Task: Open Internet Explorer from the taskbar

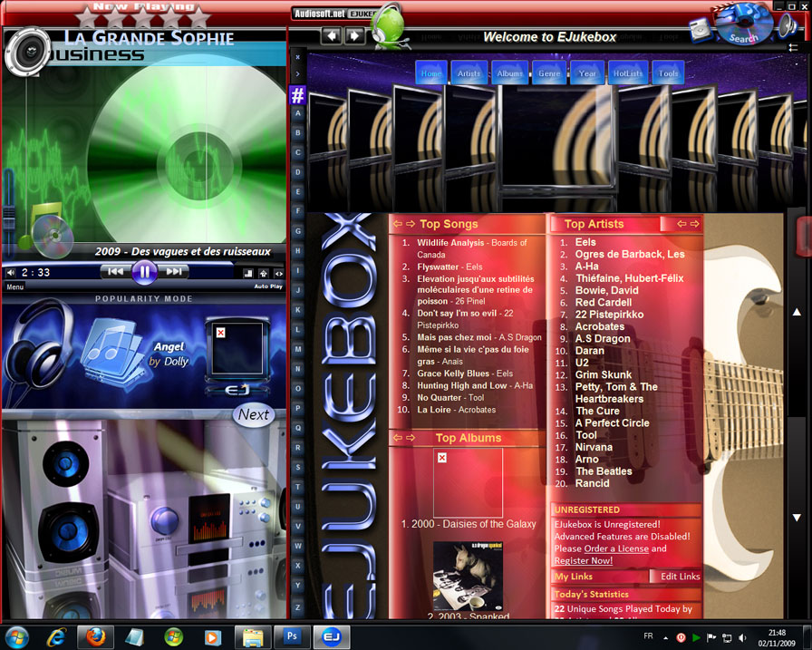Action: (x=56, y=637)
